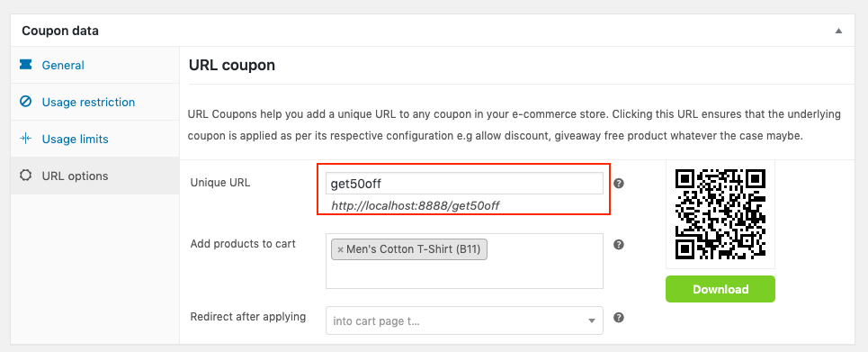Click the Men's Cotton T-Shirt (B11) tag label
Image resolution: width=868 pixels, height=352 pixels.
pos(414,249)
